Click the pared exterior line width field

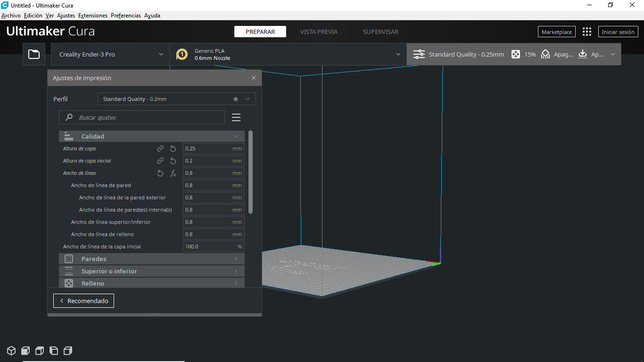pos(214,197)
